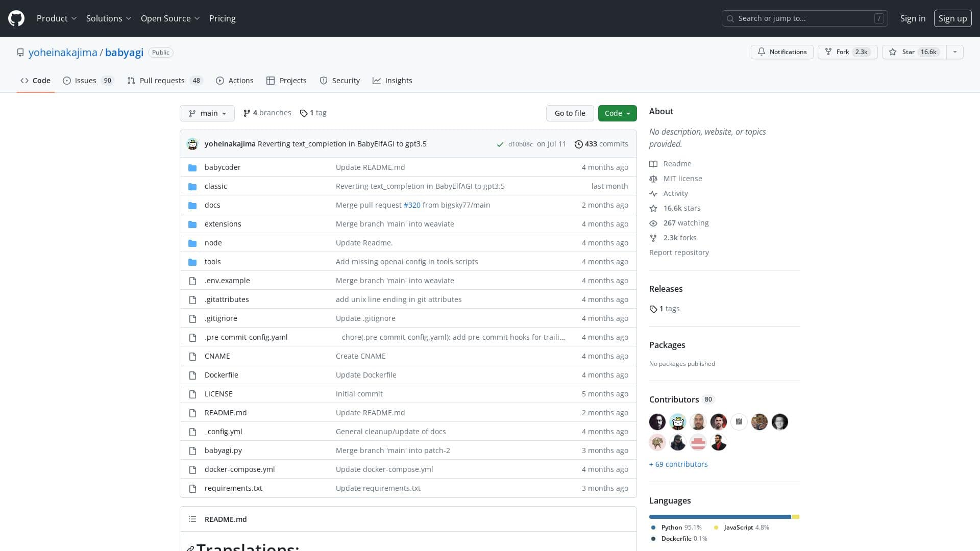Image resolution: width=980 pixels, height=551 pixels.
Task: Select the Actions play icon
Action: tap(220, 80)
